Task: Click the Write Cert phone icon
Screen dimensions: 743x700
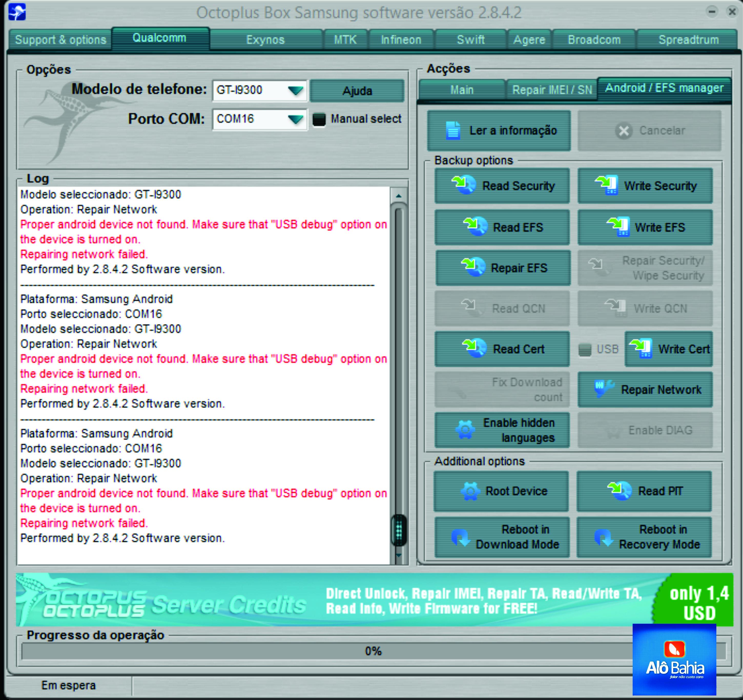Action: pos(641,348)
